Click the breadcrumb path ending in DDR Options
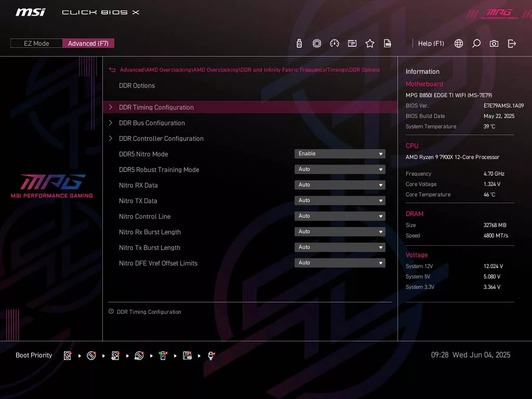The height and width of the screenshot is (399, 532). (x=250, y=70)
